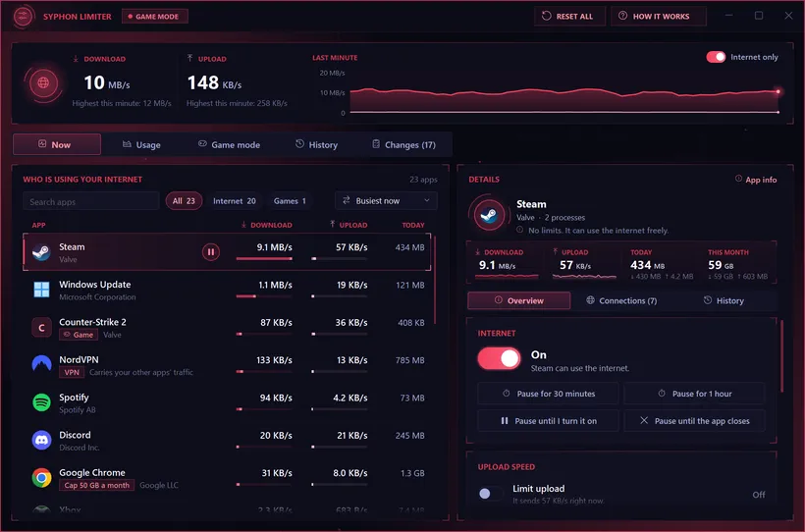Pause Steam for 30 minutes
The width and height of the screenshot is (805, 532).
coord(548,394)
